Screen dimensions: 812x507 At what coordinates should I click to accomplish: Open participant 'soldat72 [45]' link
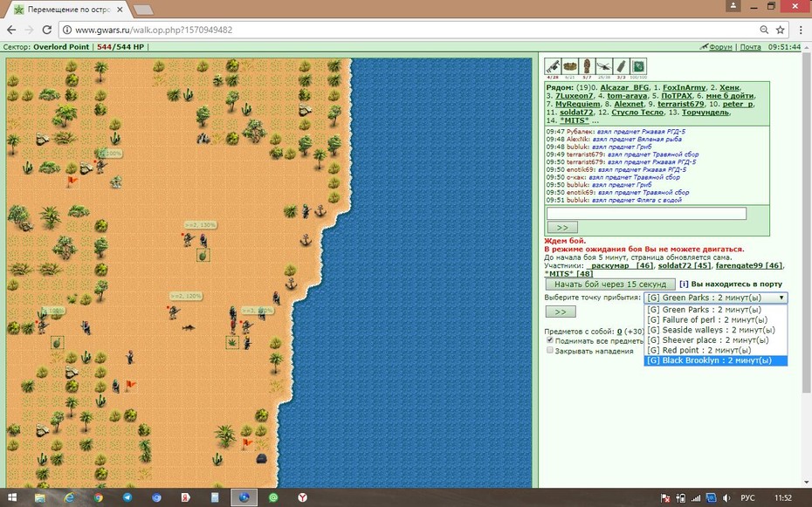[684, 265]
